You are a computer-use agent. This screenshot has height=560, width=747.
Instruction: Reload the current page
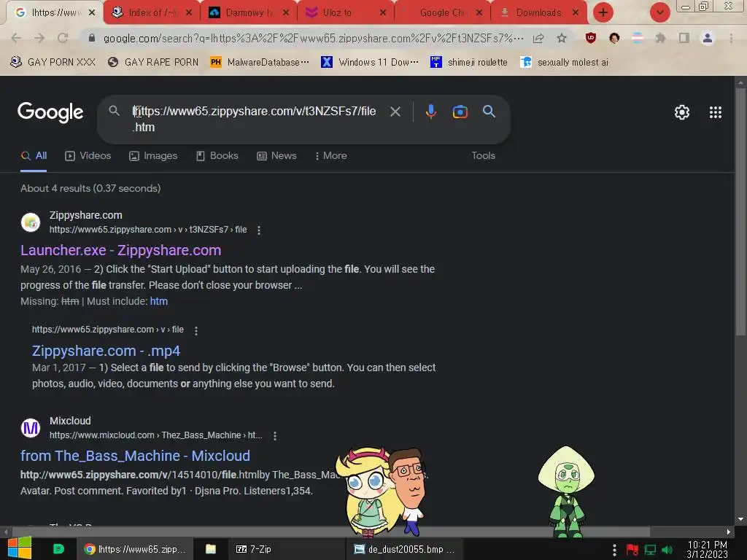pyautogui.click(x=63, y=38)
